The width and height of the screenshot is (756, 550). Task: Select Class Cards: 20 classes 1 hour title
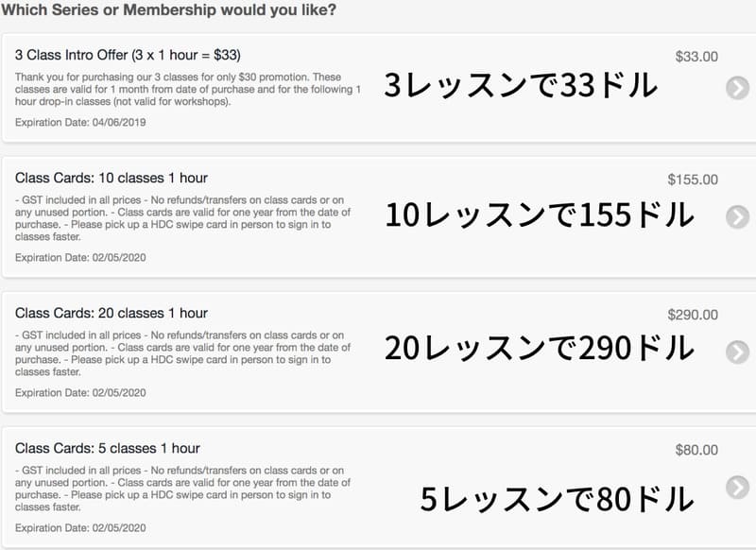pos(112,313)
